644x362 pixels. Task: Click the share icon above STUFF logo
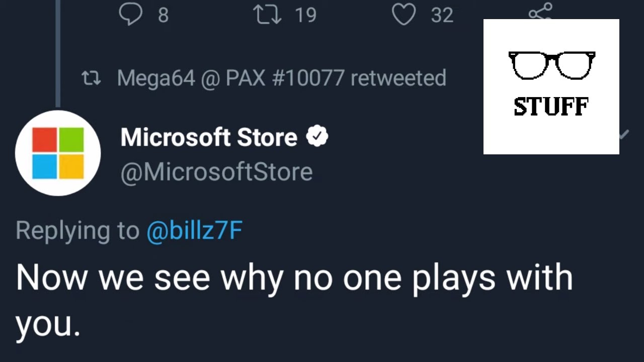541,11
